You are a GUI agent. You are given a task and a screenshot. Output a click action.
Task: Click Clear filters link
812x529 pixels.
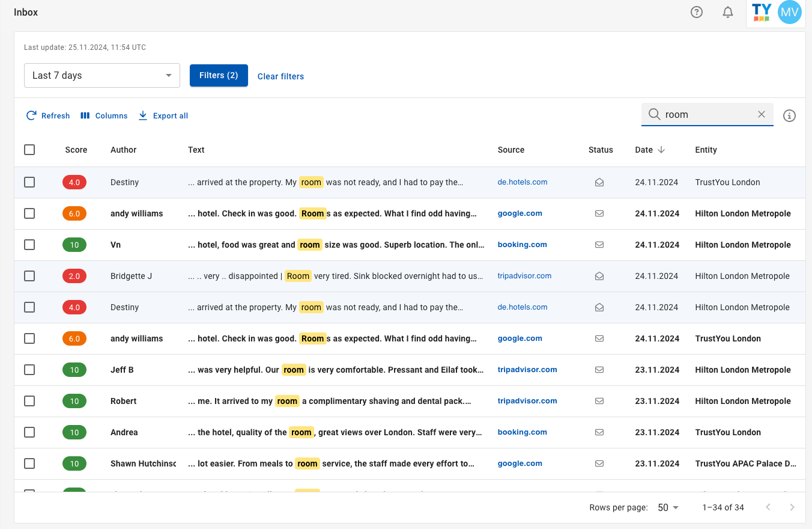(280, 76)
